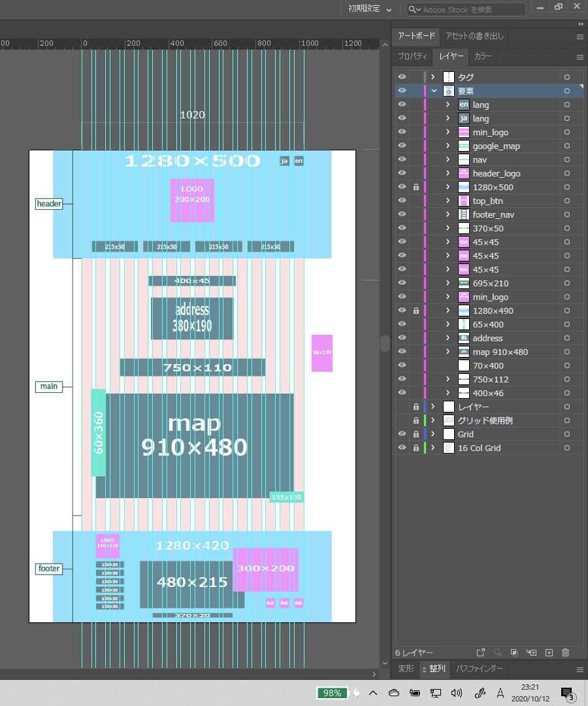
Task: Click the lock icon on the 1280×500 layer
Action: click(416, 187)
